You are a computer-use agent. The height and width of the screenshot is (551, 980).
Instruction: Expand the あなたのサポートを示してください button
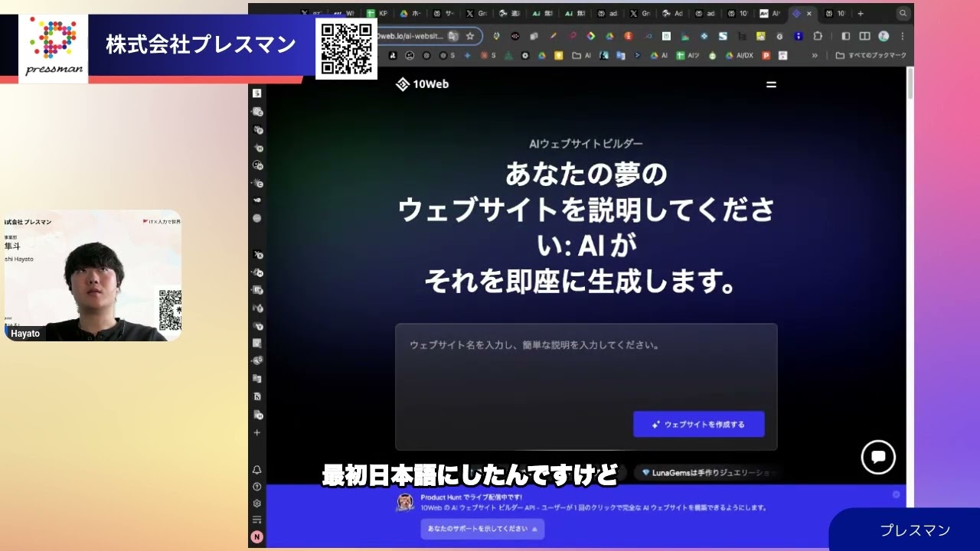[x=482, y=529]
